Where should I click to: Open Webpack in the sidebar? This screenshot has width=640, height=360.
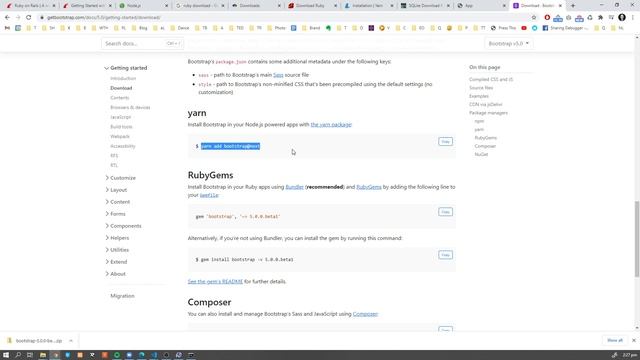click(x=120, y=136)
